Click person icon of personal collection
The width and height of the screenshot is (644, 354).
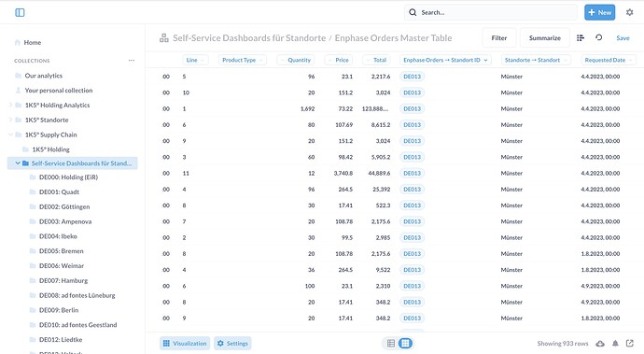(x=18, y=91)
